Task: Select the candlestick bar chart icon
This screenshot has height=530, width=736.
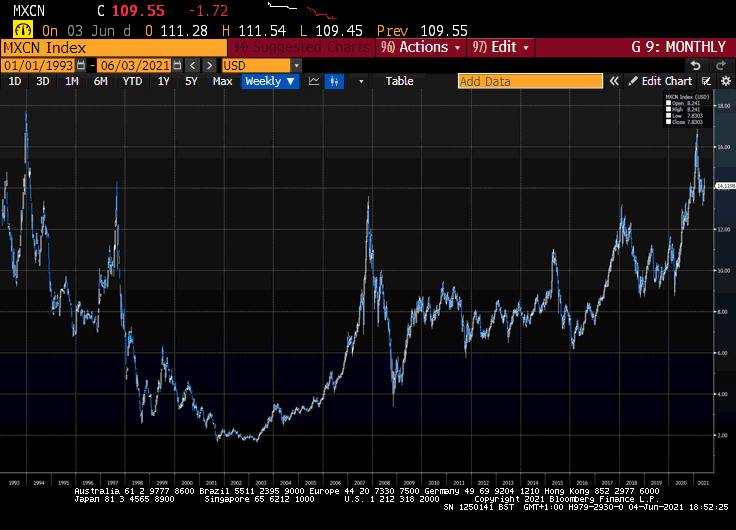Action: 334,81
